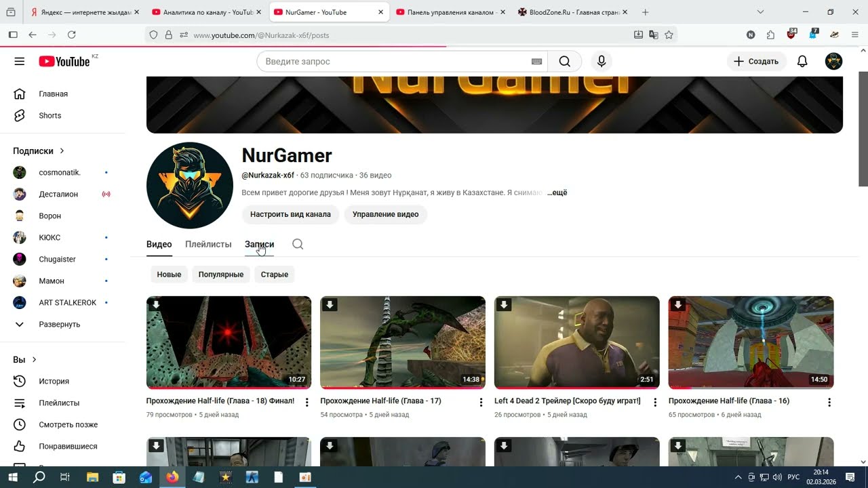Screen dimensions: 868x488
Task: Open the circular N extension icon
Action: [x=751, y=35]
